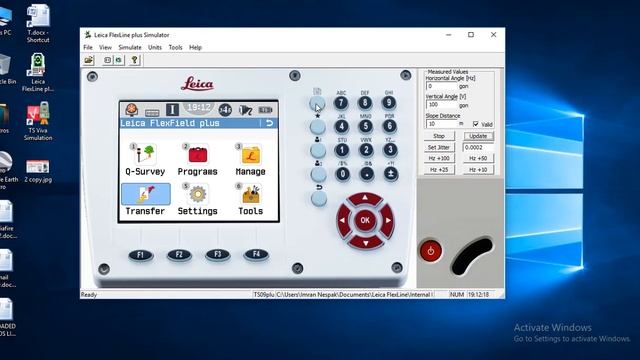
Task: Click the Set Jitter button
Action: click(439, 147)
